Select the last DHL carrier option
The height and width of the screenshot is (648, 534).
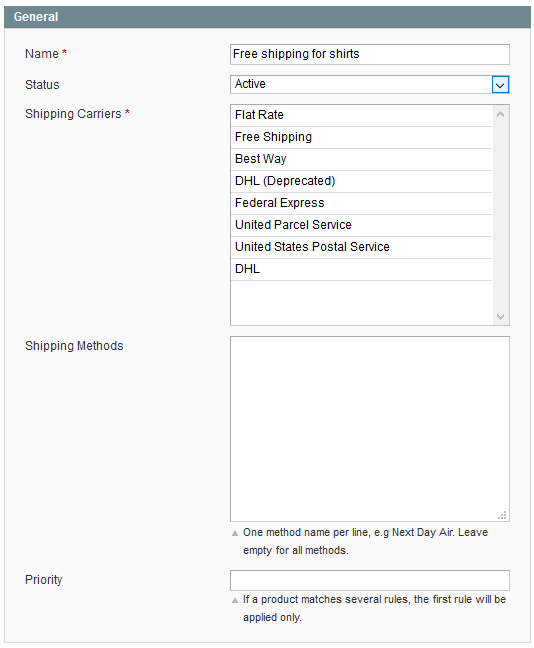(361, 269)
